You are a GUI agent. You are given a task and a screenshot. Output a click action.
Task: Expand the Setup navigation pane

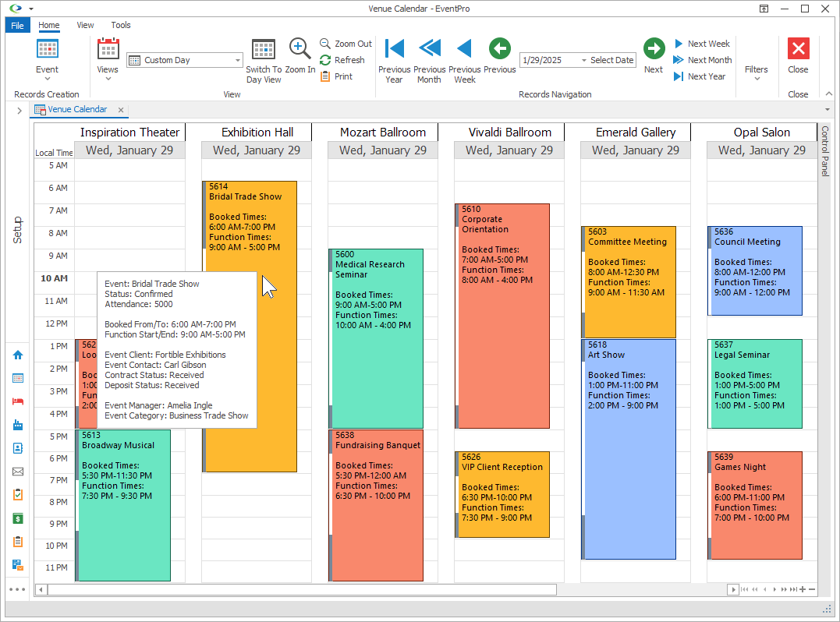point(19,111)
